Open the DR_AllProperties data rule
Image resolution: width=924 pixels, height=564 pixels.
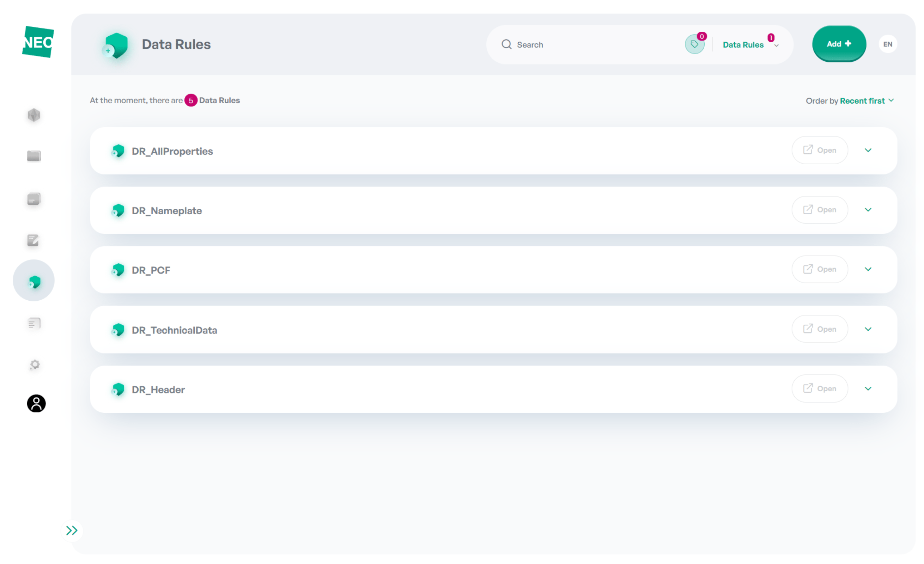[819, 150]
